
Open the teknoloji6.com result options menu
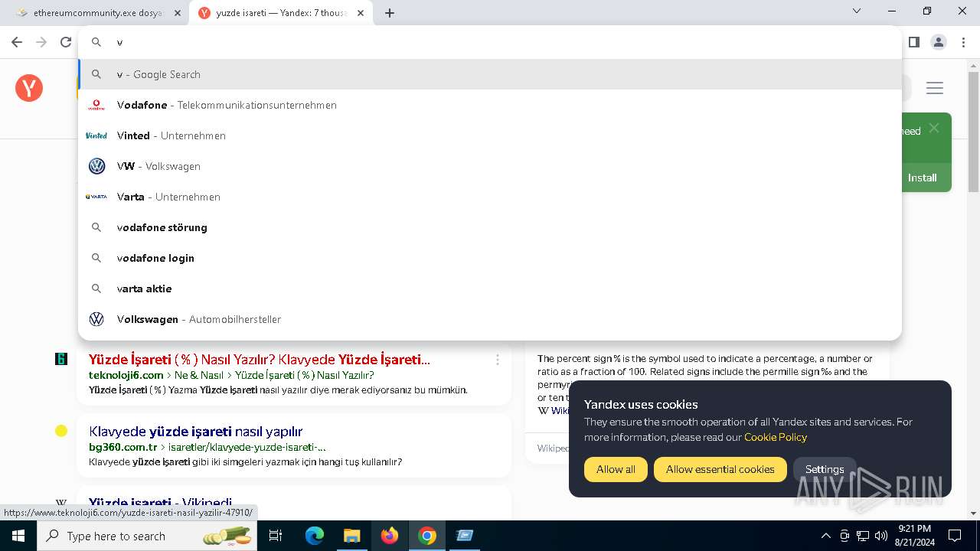498,360
